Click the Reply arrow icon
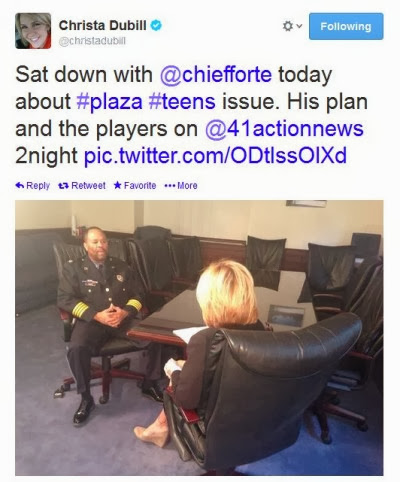The height and width of the screenshot is (482, 400). coord(20,186)
